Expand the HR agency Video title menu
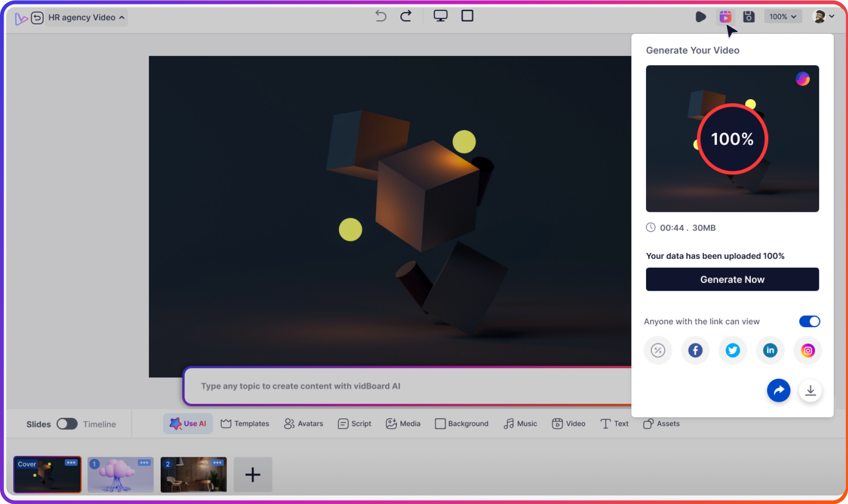The height and width of the screenshot is (504, 848). [121, 17]
